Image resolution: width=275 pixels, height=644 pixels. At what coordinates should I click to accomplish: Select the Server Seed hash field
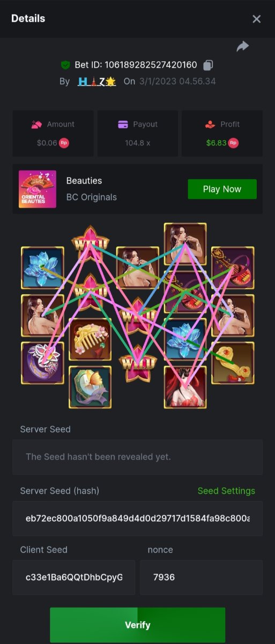[138, 518]
